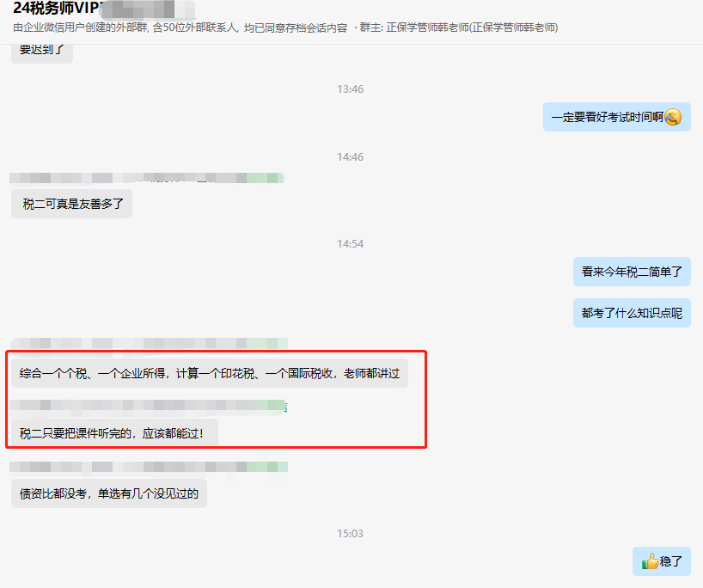The image size is (703, 588).
Task: Select the message 税二可真是友善多了
Action: click(71, 204)
